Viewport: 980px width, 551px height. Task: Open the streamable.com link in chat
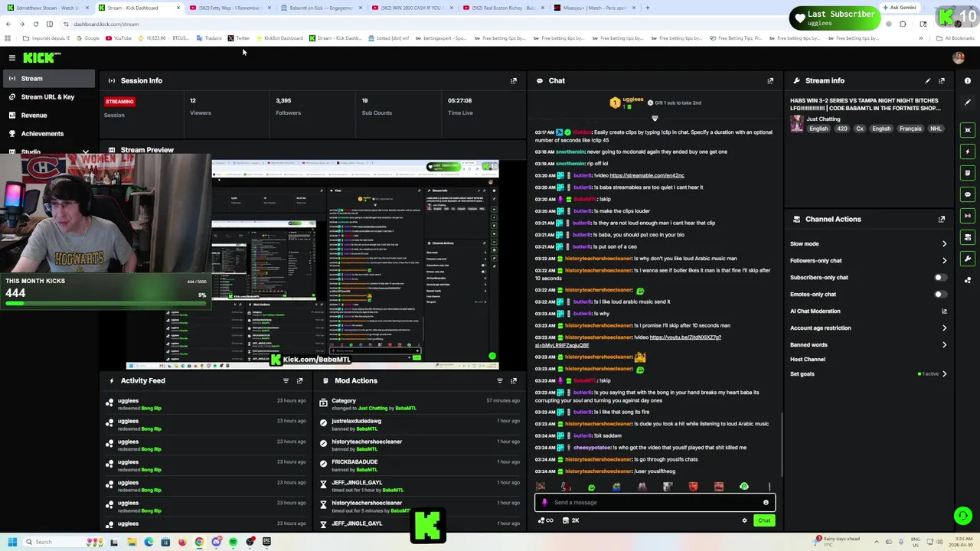647,175
